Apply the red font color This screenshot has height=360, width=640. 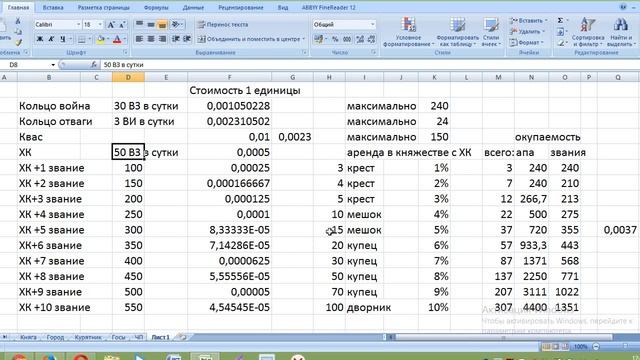point(117,39)
